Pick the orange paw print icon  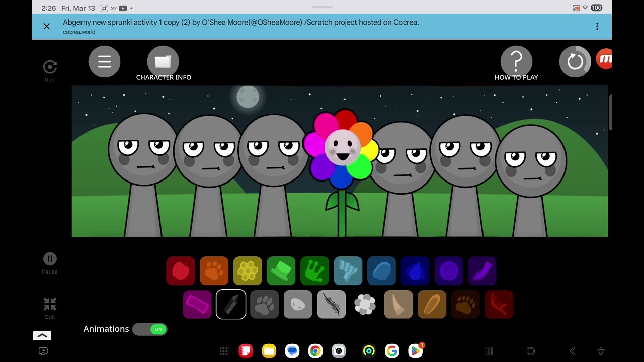click(214, 270)
